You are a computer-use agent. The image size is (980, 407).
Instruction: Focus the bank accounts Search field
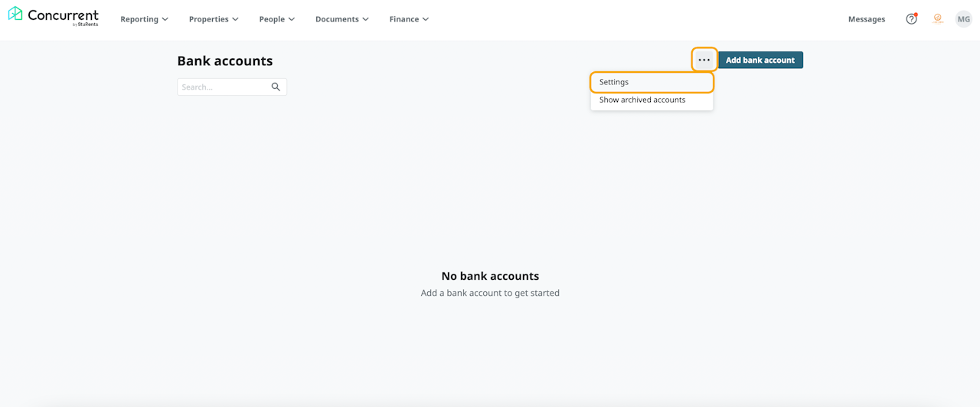(x=224, y=87)
